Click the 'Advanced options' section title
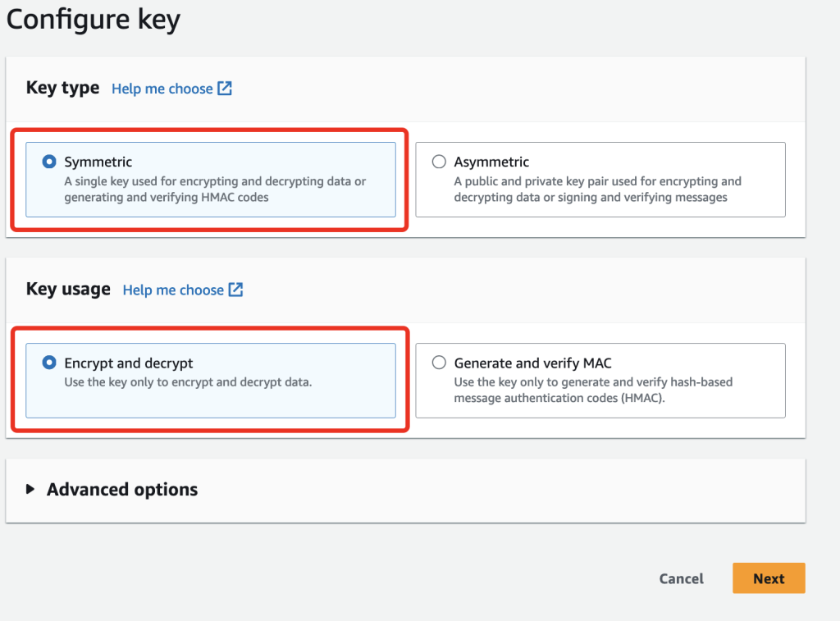Screen dimensions: 840x621 (x=122, y=490)
